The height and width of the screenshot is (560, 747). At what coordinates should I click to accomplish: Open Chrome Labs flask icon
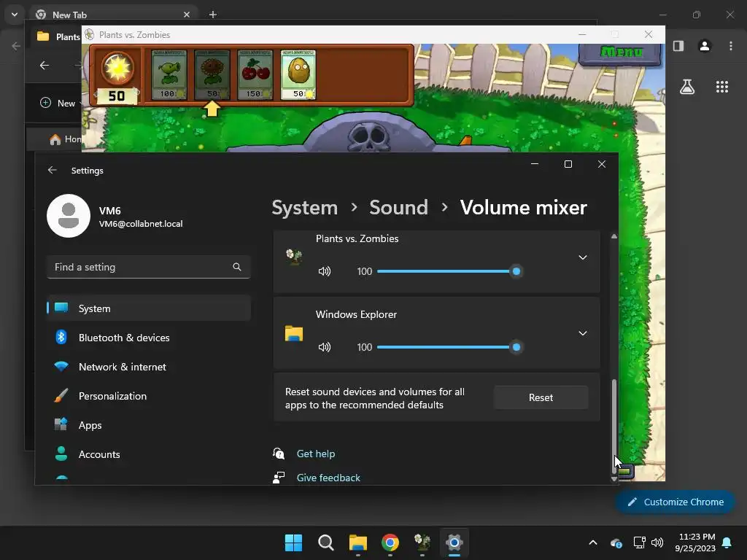click(687, 87)
